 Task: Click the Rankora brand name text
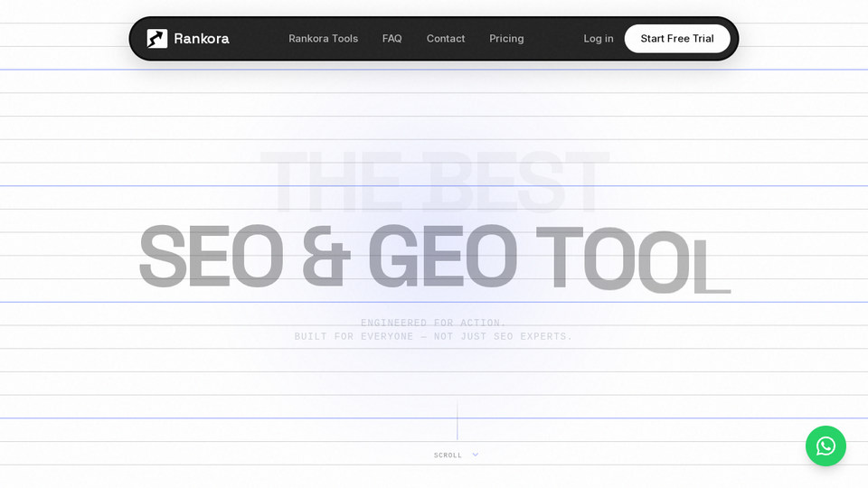[202, 39]
